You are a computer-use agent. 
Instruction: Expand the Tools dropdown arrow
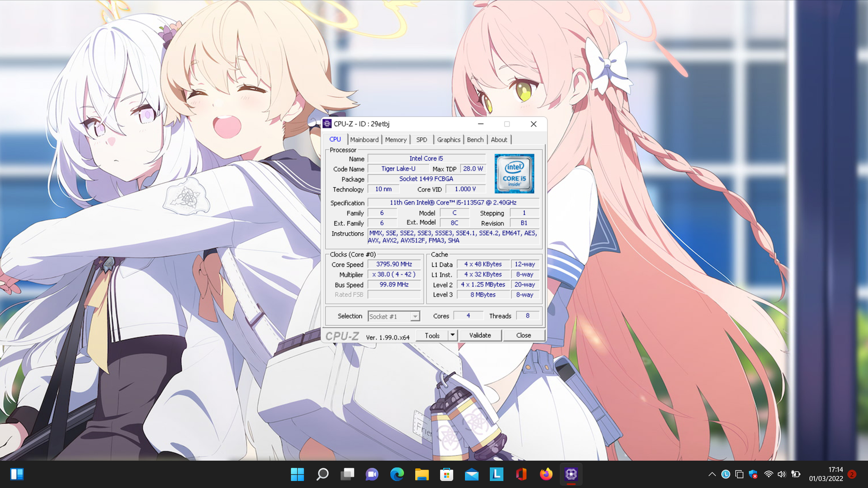pyautogui.click(x=453, y=335)
